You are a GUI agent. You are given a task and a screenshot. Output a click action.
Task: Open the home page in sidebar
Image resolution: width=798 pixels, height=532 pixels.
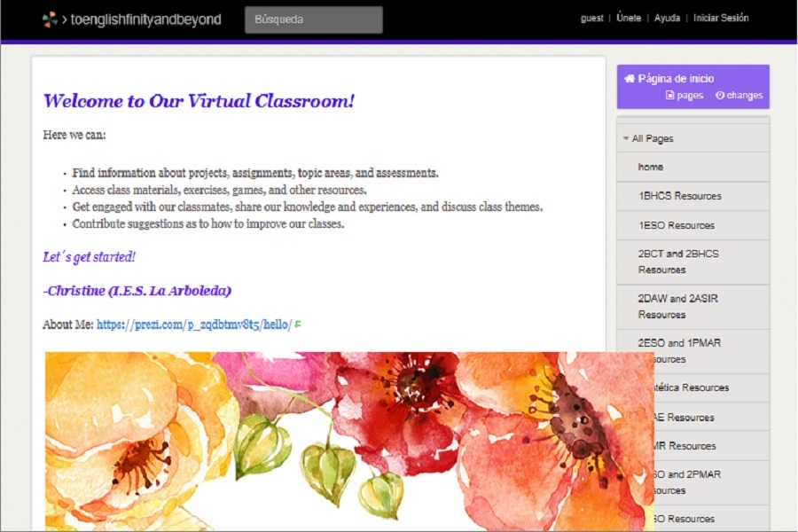[693, 167]
